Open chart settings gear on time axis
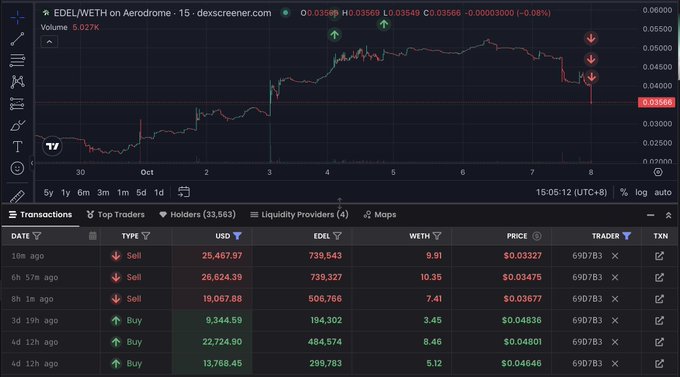Viewport: 680px width, 377px height. 658,172
